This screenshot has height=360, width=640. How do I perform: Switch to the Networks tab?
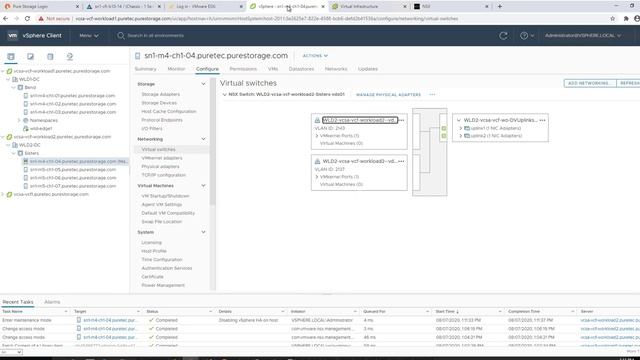336,69
